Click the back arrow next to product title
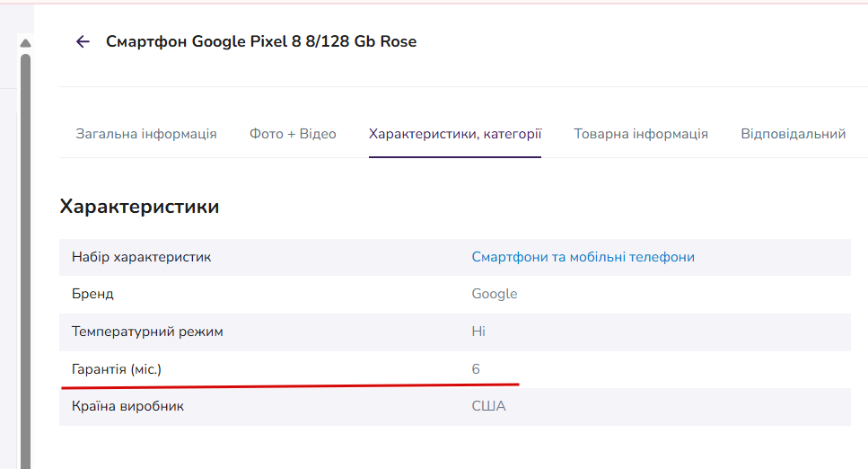The image size is (868, 469). (x=83, y=41)
